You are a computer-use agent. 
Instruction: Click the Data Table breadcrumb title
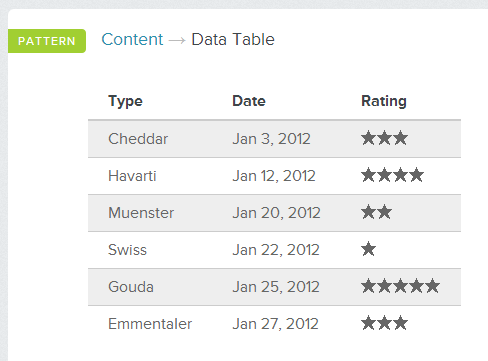233,39
